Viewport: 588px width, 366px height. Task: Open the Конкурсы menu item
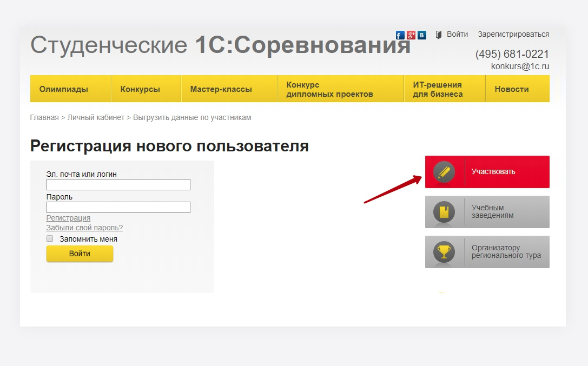tap(140, 89)
